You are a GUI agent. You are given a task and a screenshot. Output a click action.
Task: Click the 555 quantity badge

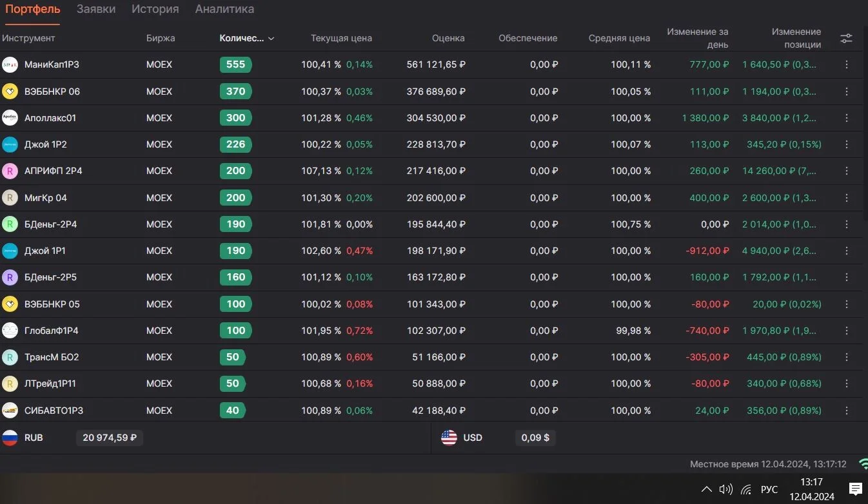[235, 64]
